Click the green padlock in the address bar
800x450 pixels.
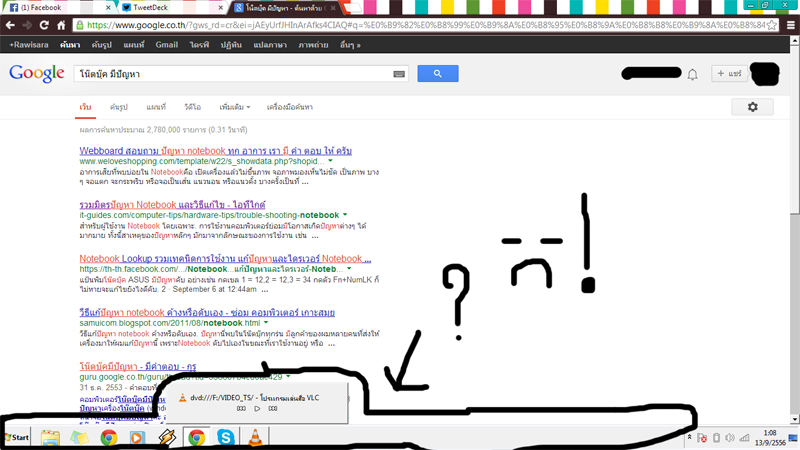80,25
